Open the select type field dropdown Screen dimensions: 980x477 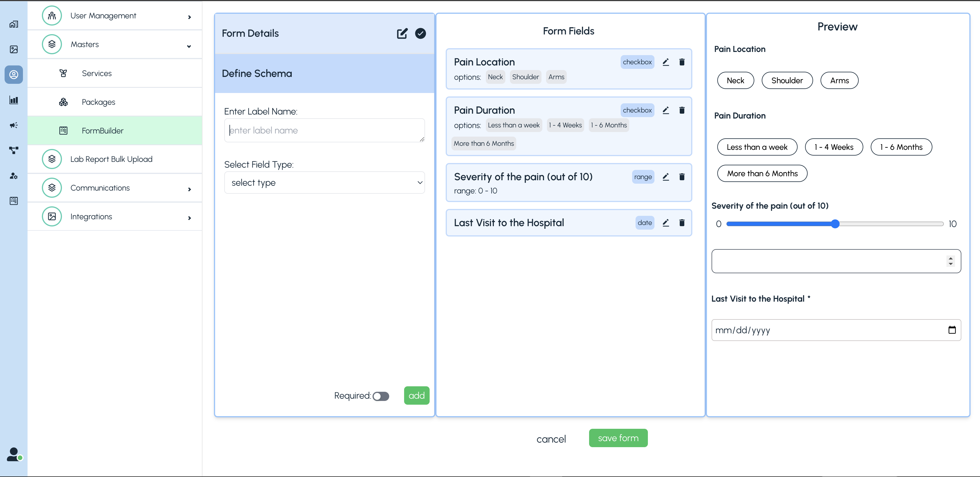324,183
